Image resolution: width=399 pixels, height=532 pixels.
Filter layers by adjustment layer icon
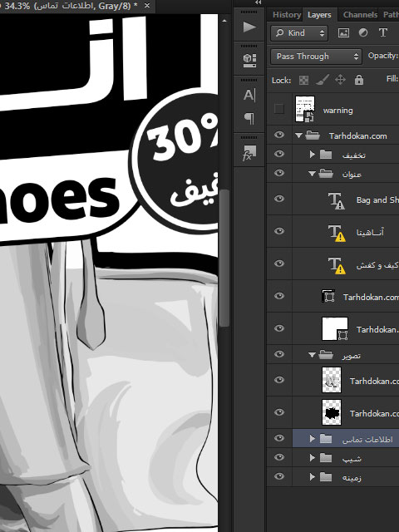coord(363,33)
